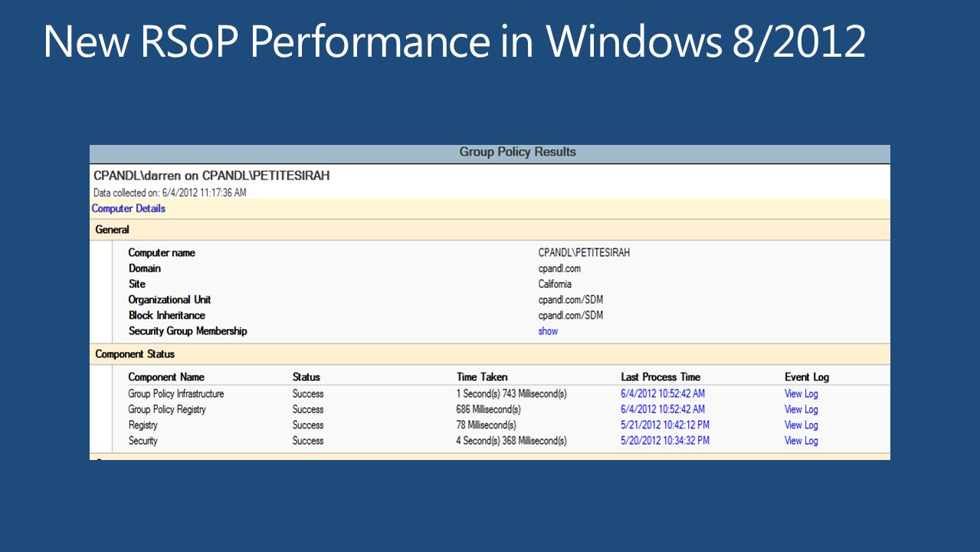
Task: Open View Log in the 78 Millisecond(s) row
Action: [x=801, y=425]
